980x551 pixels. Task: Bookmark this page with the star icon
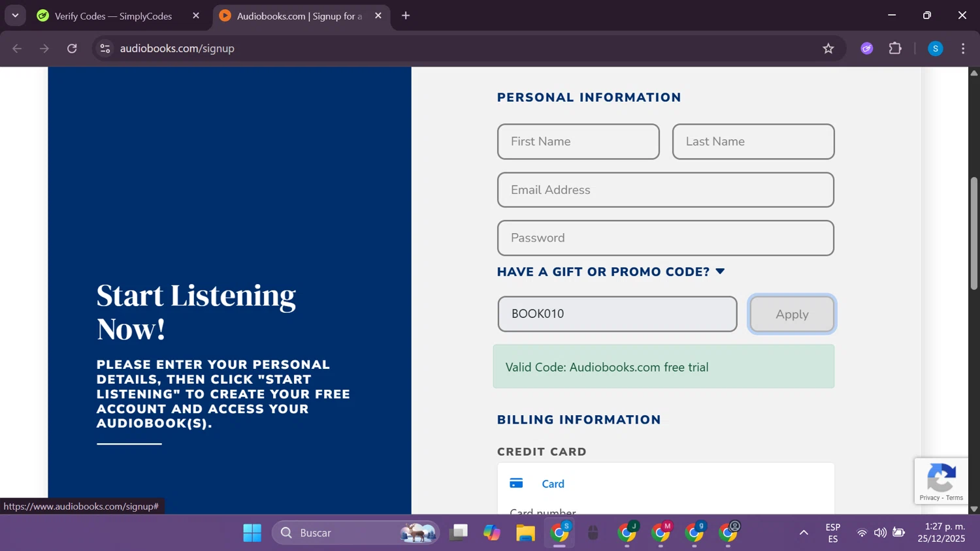(x=828, y=48)
